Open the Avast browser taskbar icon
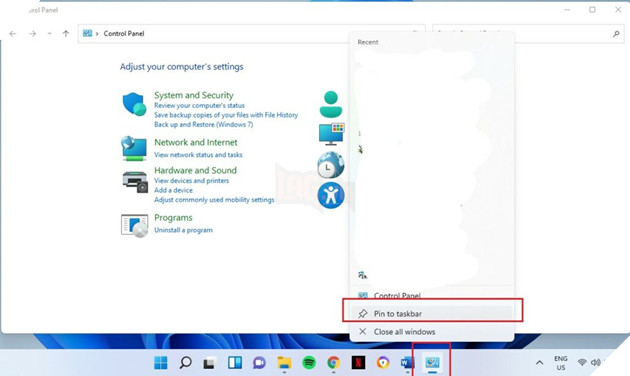Image resolution: width=630 pixels, height=376 pixels. [x=383, y=363]
